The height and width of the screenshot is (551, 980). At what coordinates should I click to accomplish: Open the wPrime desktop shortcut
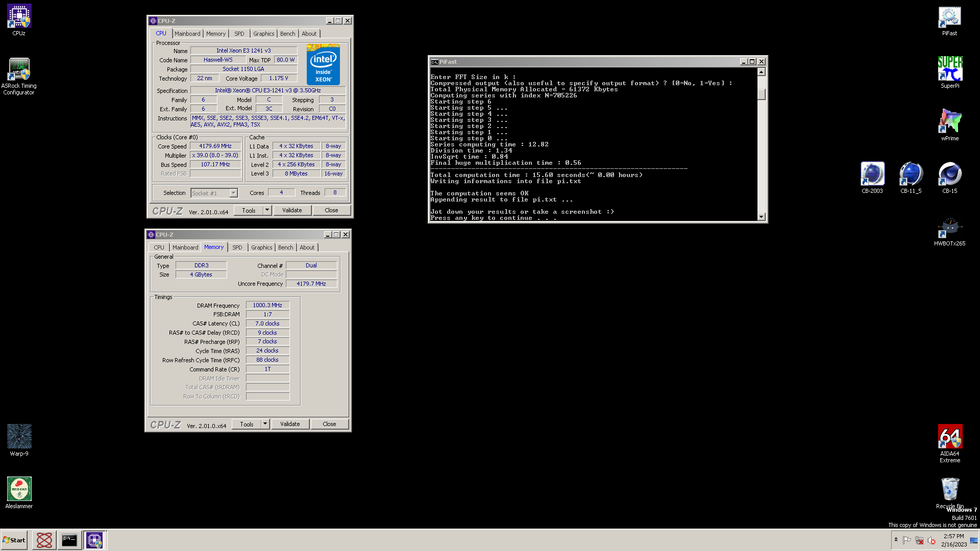pyautogui.click(x=949, y=125)
